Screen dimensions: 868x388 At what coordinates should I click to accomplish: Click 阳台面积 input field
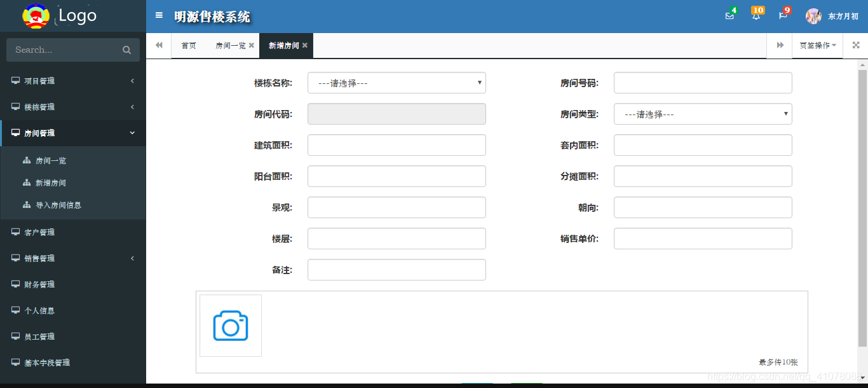coord(397,176)
